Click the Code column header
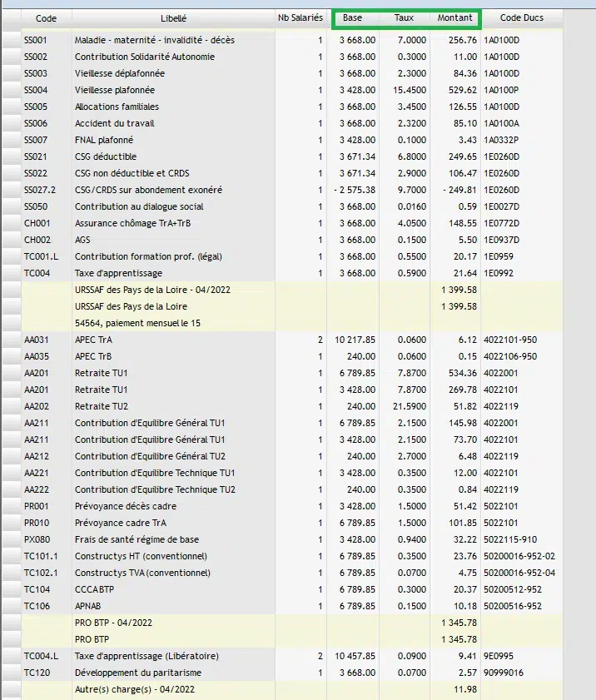Image resolution: width=596 pixels, height=700 pixels. click(46, 17)
